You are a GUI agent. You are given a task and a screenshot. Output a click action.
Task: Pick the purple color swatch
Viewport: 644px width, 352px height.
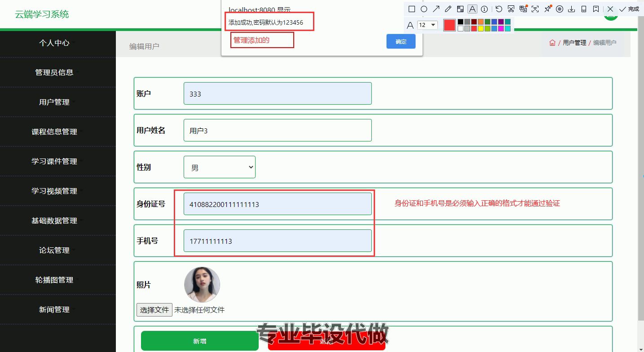pos(501,22)
